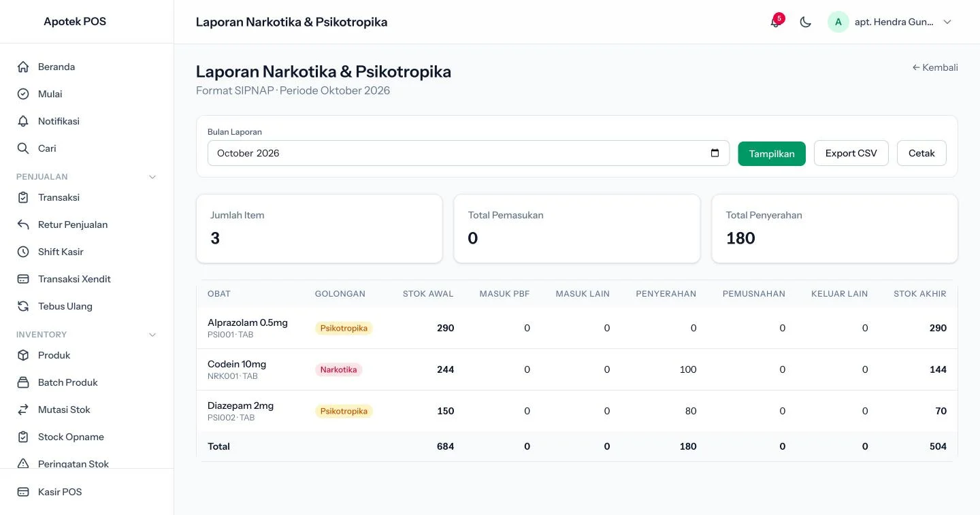Click the Diazepam 2mg row name
Image resolution: width=980 pixels, height=515 pixels.
(240, 405)
